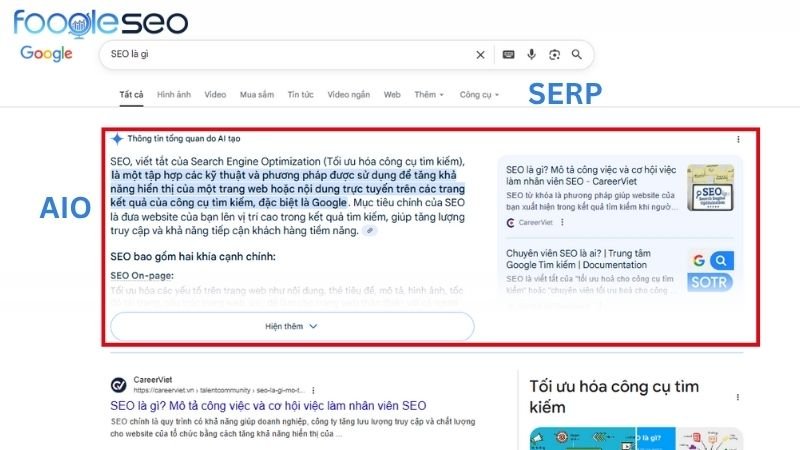Open Google Lens image search icon
This screenshot has height=450, width=800.
[x=554, y=55]
